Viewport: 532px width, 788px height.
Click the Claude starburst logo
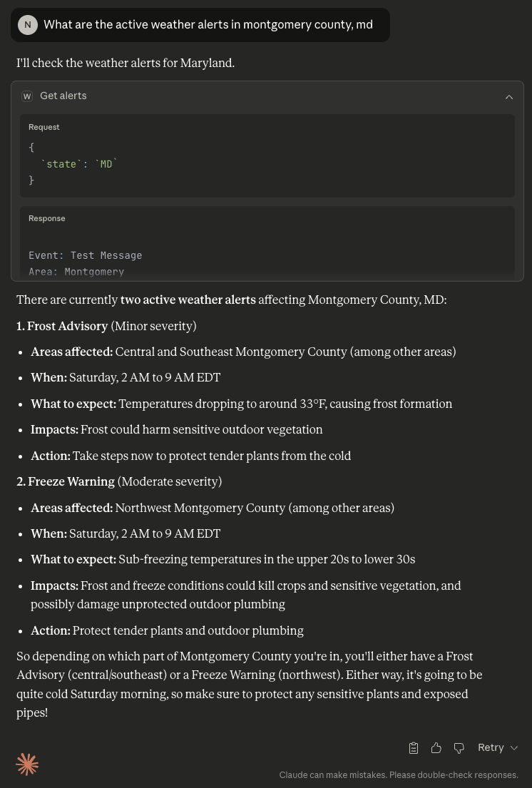tap(27, 764)
